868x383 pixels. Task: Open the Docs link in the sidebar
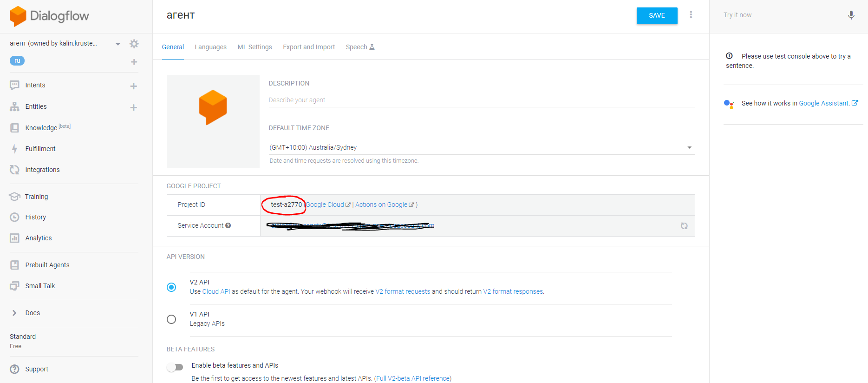(33, 313)
